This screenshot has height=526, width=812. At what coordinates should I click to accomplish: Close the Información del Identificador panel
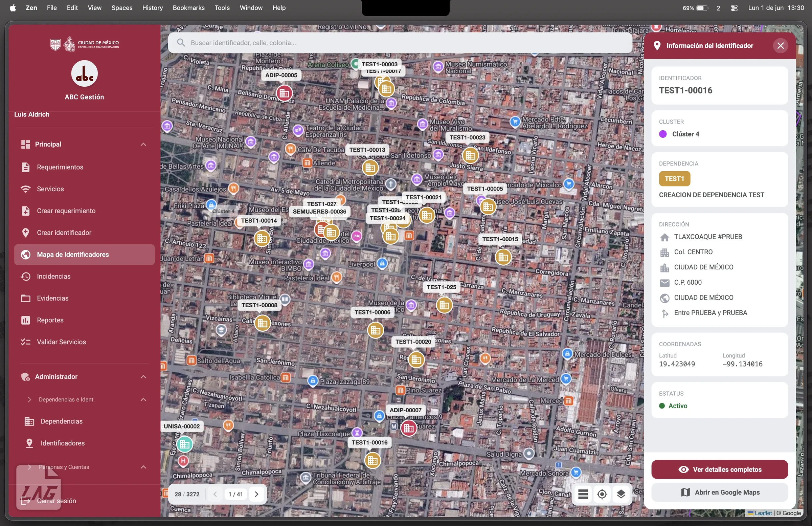point(780,45)
